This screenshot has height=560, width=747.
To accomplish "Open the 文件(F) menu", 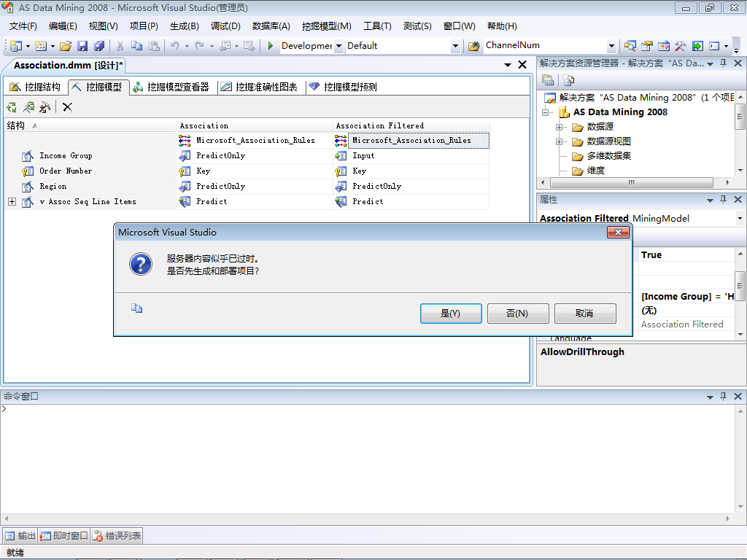I will pos(23,26).
